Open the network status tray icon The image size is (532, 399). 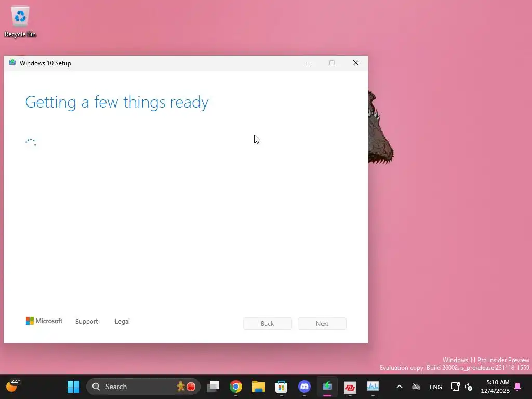tap(455, 387)
